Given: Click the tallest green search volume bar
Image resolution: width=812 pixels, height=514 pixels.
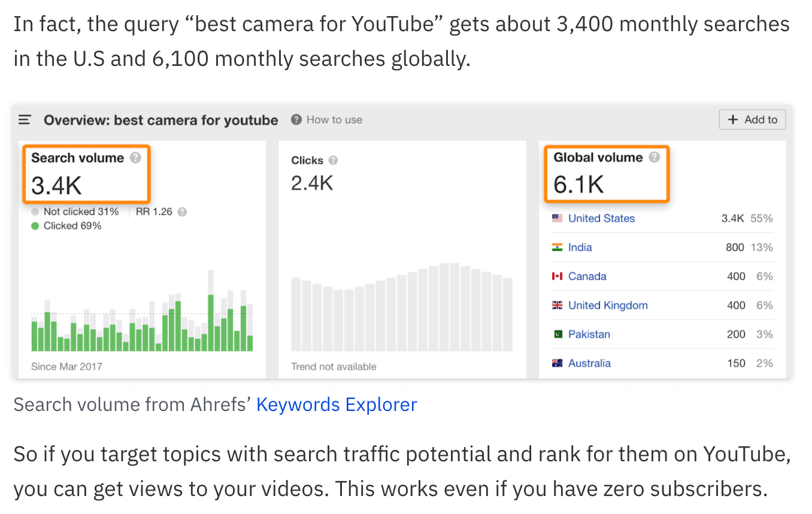Looking at the screenshot, I should coord(211,322).
